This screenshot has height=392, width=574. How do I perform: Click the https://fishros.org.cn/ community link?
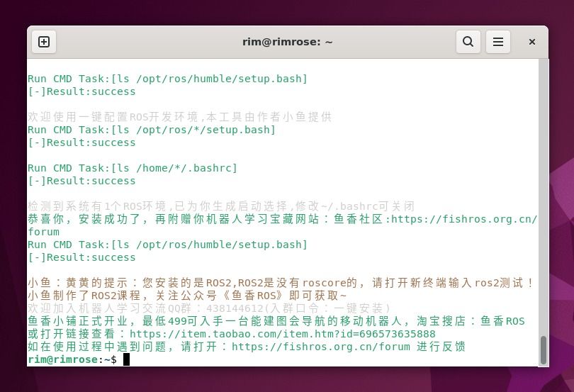click(464, 219)
